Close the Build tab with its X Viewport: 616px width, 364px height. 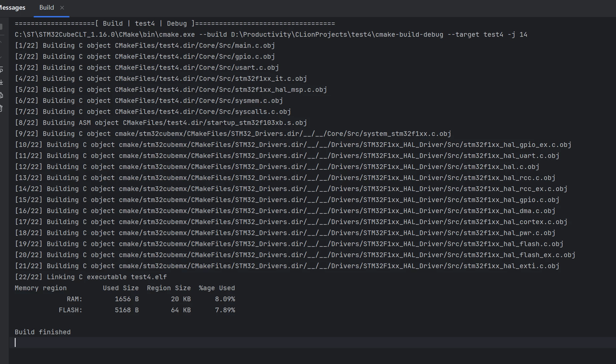tap(62, 8)
